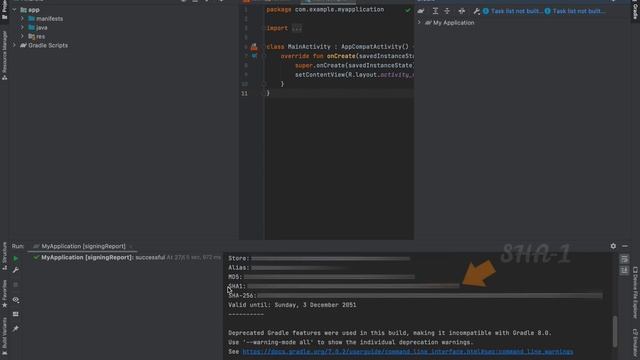Hide the Run tool window
The image size is (640, 360).
[625, 246]
